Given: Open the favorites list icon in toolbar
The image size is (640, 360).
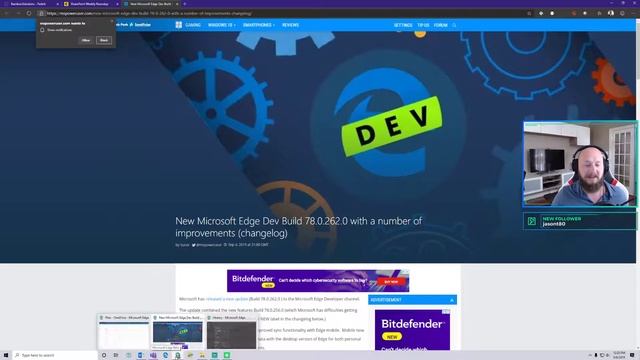Looking at the screenshot, I should [599, 13].
